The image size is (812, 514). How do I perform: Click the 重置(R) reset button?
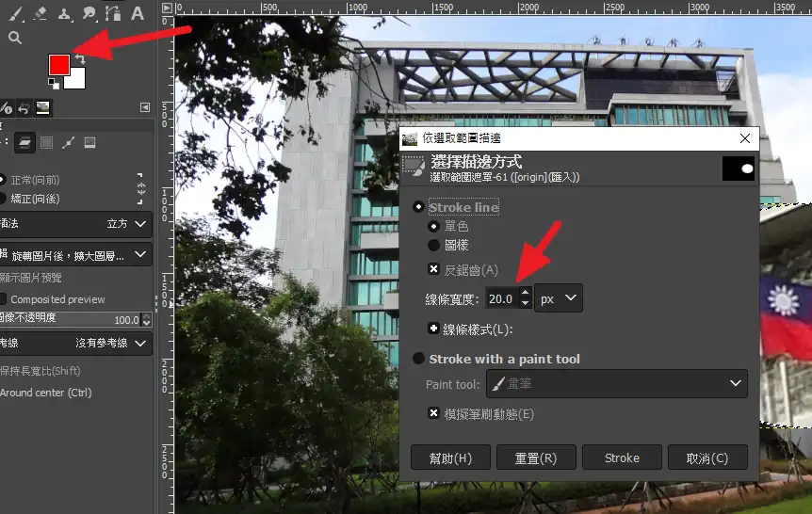click(535, 458)
